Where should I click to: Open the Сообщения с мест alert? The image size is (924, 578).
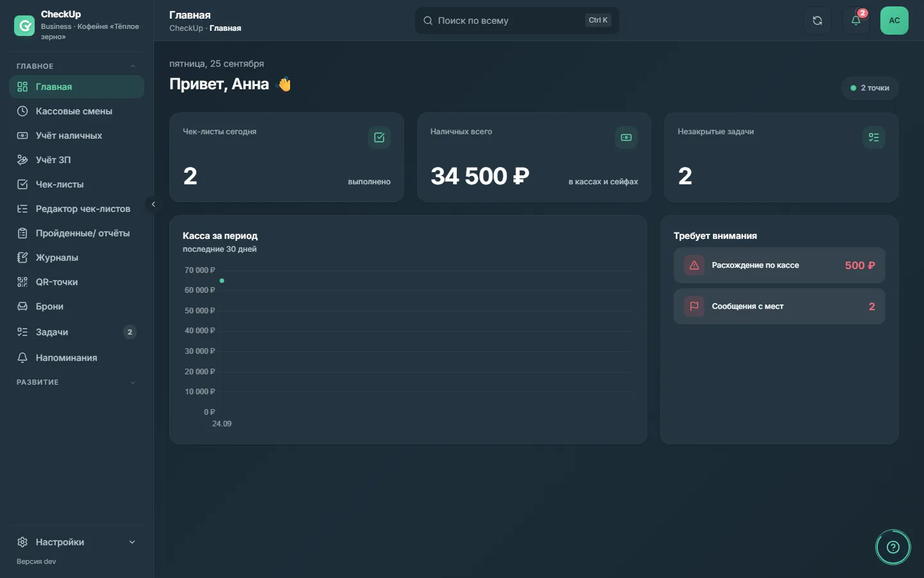pyautogui.click(x=779, y=306)
